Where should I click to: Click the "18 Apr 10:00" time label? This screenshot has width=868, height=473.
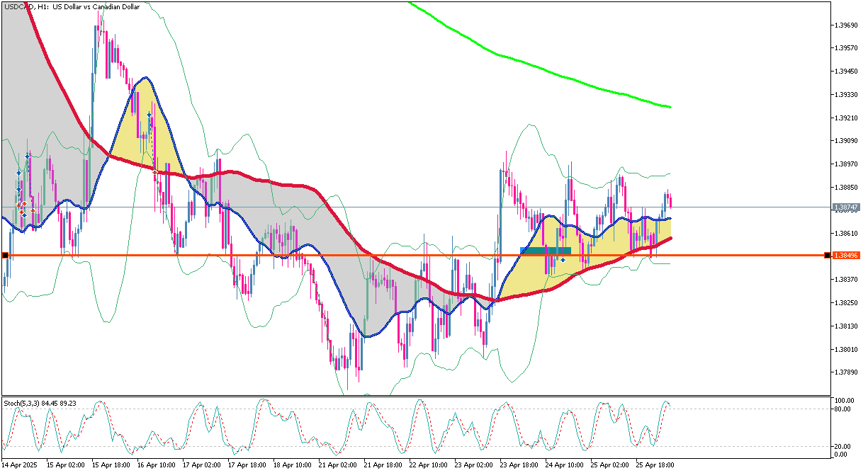(292, 466)
